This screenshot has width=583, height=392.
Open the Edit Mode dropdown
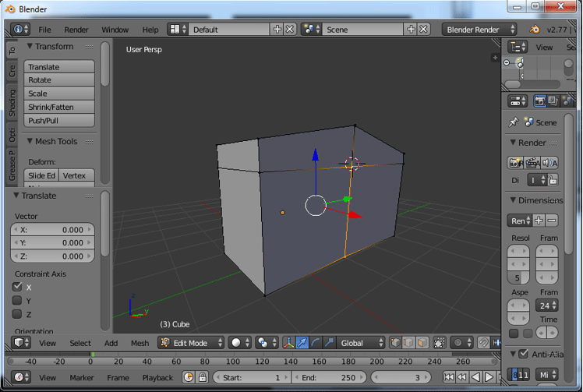191,343
